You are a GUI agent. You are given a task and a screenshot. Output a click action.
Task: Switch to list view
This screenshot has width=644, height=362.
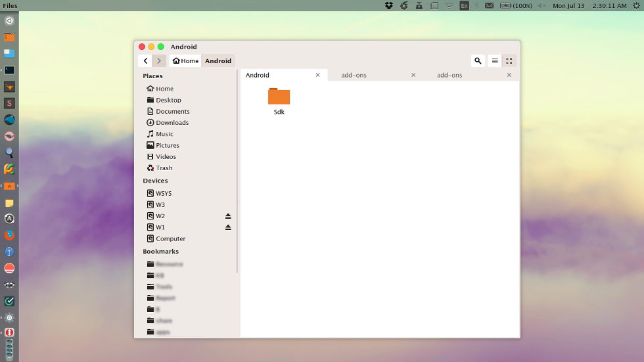tap(495, 60)
